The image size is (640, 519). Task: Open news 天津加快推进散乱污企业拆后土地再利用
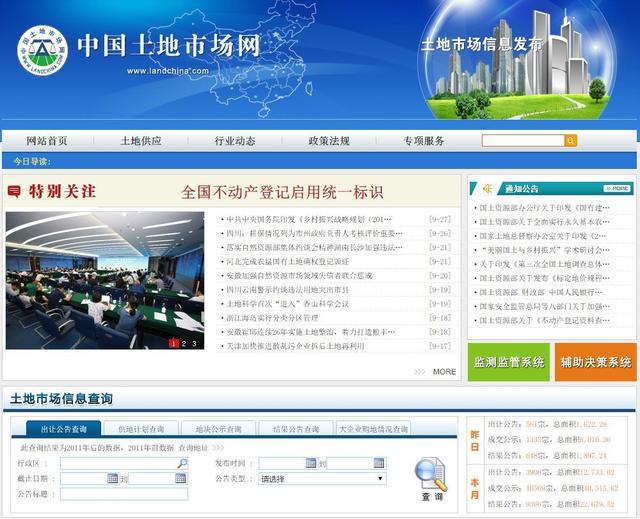pyautogui.click(x=295, y=346)
